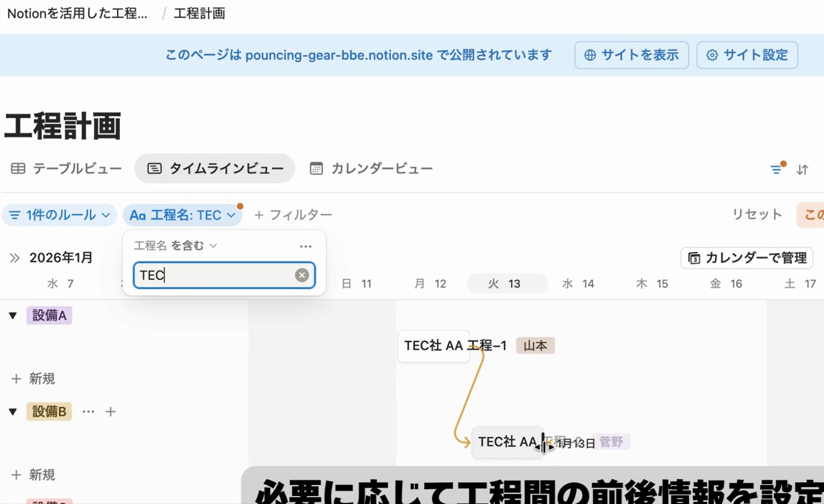Open three-dots options beside 設備B
This screenshot has width=824, height=504.
click(x=88, y=412)
